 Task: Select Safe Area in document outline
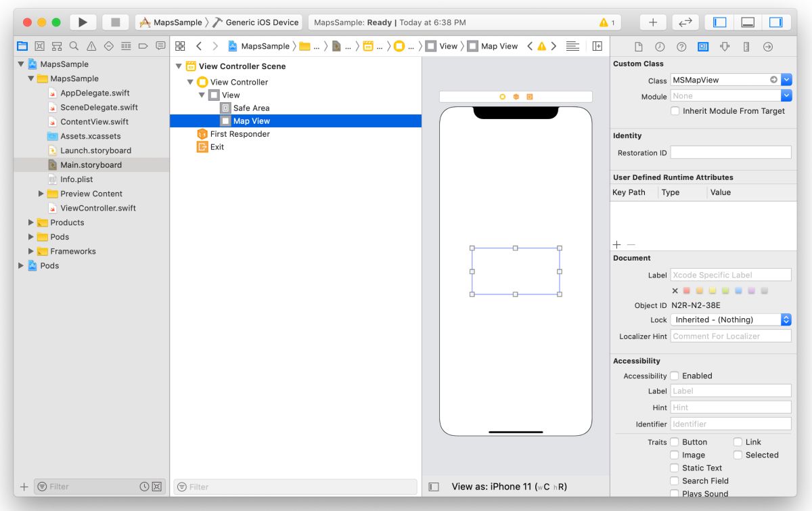pos(251,108)
